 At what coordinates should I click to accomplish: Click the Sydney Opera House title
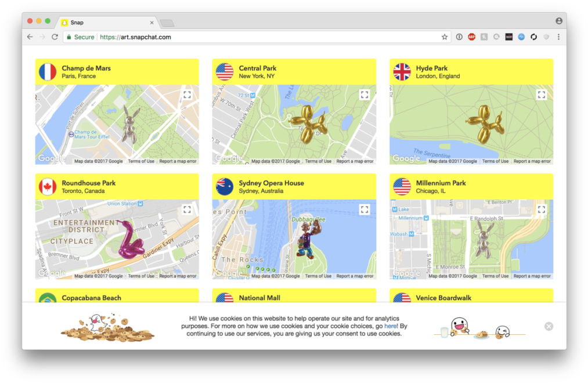[x=272, y=183]
